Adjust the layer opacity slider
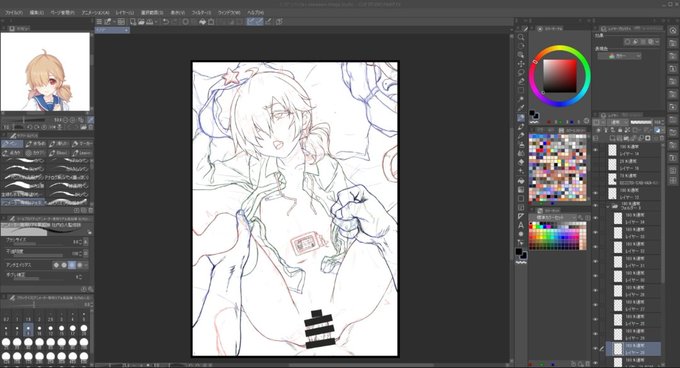The image size is (680, 368). (641, 123)
